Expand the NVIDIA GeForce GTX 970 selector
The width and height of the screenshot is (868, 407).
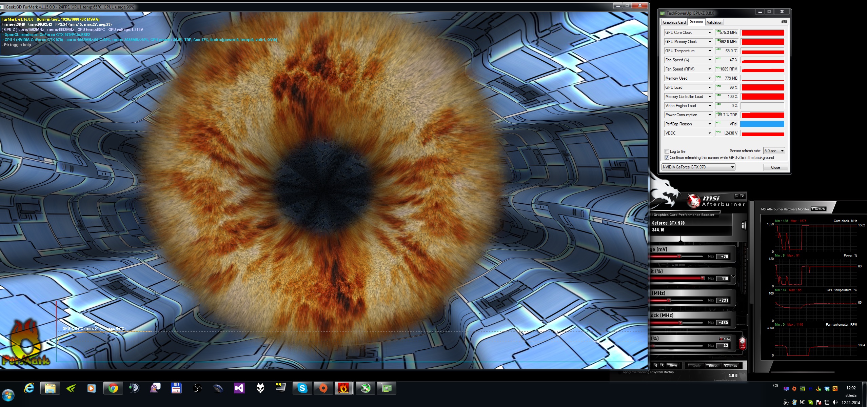click(x=732, y=167)
